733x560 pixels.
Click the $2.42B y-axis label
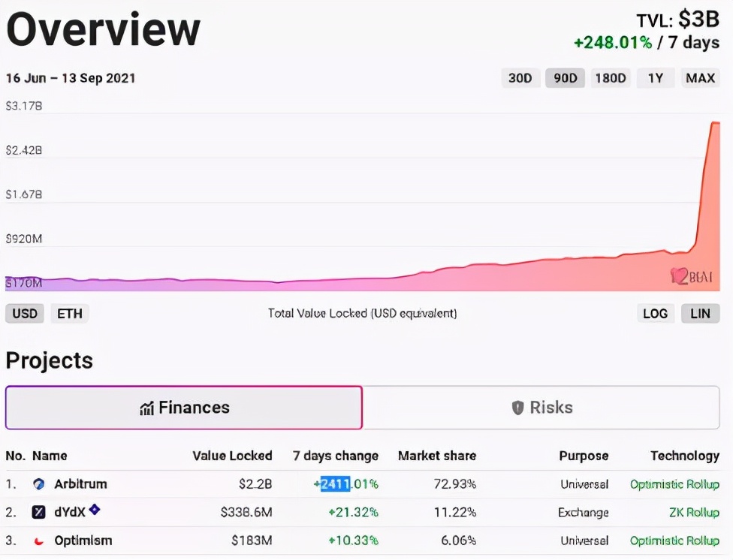point(24,150)
